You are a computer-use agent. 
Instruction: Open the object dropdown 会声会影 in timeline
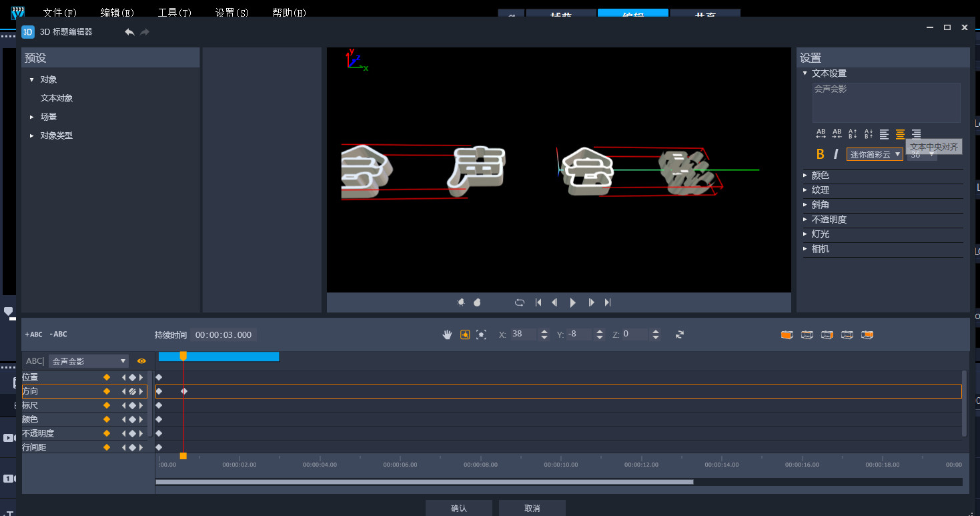coord(89,361)
